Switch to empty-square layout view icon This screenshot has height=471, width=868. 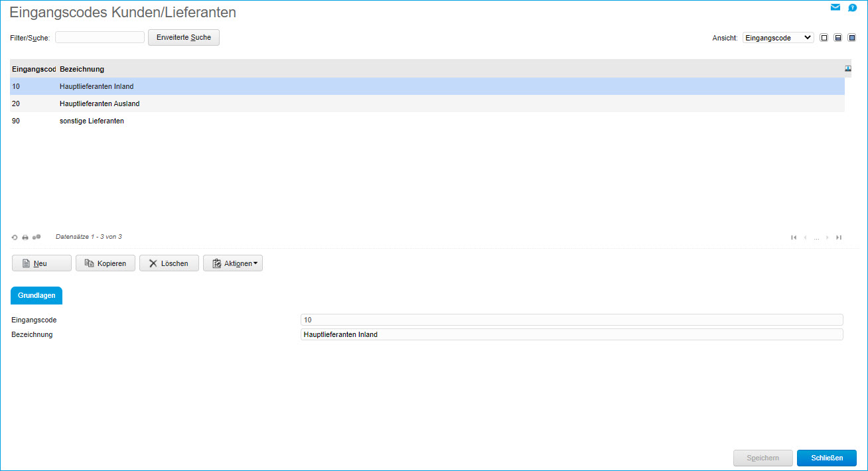[824, 38]
